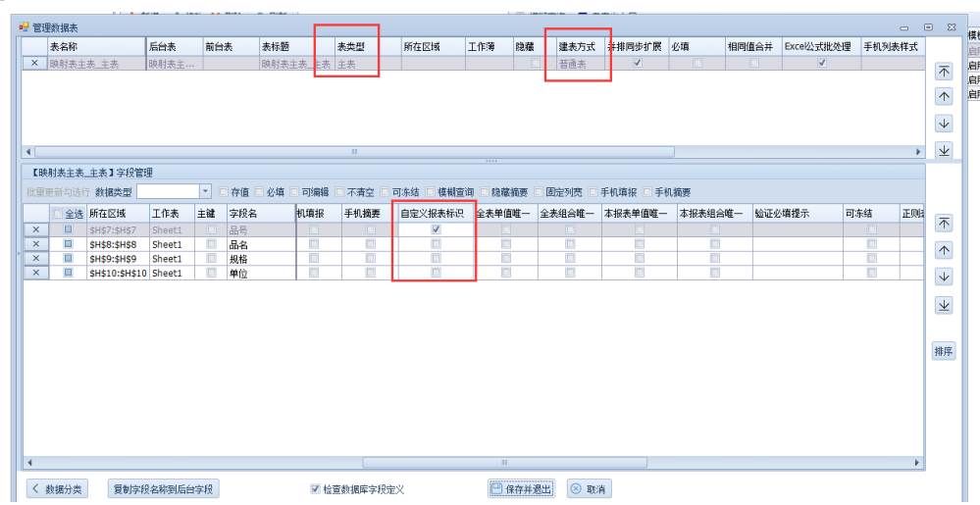Uncheck 自定义报表标识 for 品号 row
Screen dimensions: 980x505
[x=436, y=229]
